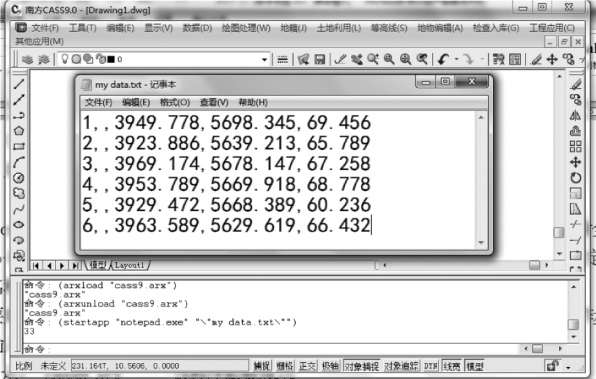This screenshot has width=596, height=379.
Task: Toggle 极轴 polar tracking in status bar
Action: [x=330, y=366]
